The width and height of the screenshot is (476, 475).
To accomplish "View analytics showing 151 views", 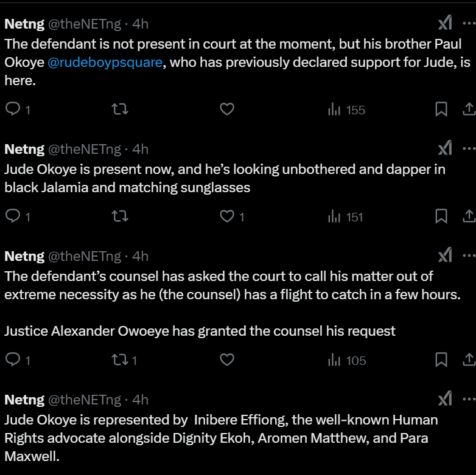I will (345, 217).
